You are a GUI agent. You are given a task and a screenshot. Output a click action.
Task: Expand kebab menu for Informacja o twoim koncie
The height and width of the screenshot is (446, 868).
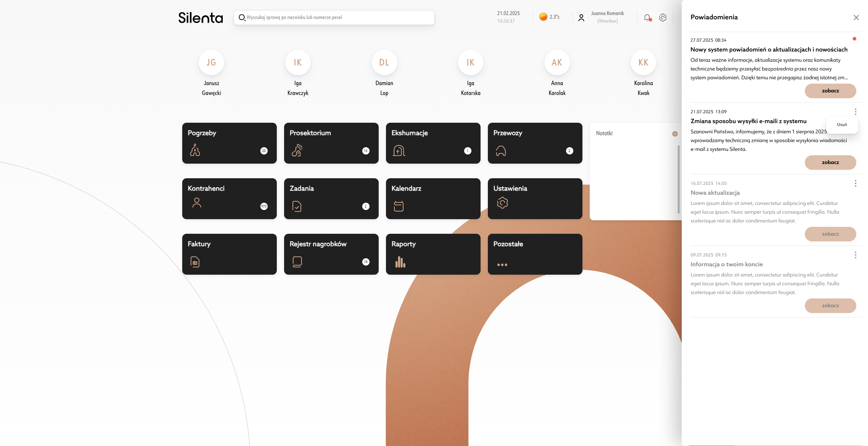click(855, 255)
